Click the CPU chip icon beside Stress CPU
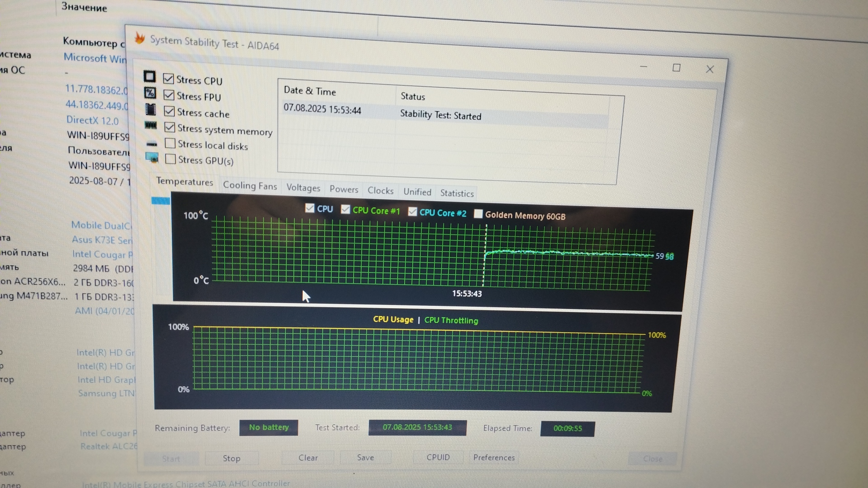 (x=150, y=76)
